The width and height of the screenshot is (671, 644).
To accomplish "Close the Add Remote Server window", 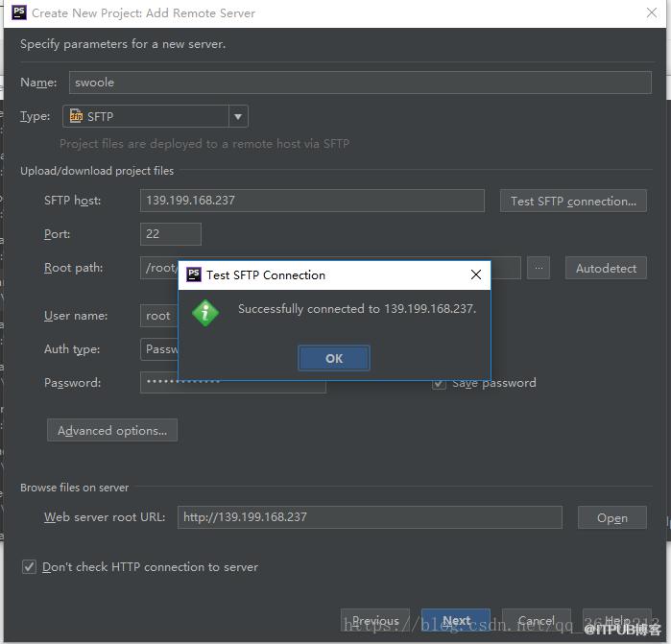I will pyautogui.click(x=651, y=12).
